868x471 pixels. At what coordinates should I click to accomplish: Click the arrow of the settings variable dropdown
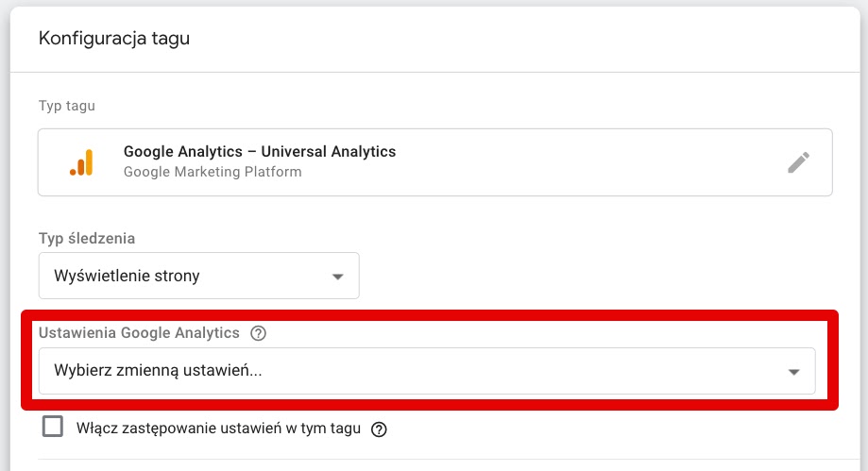click(793, 372)
